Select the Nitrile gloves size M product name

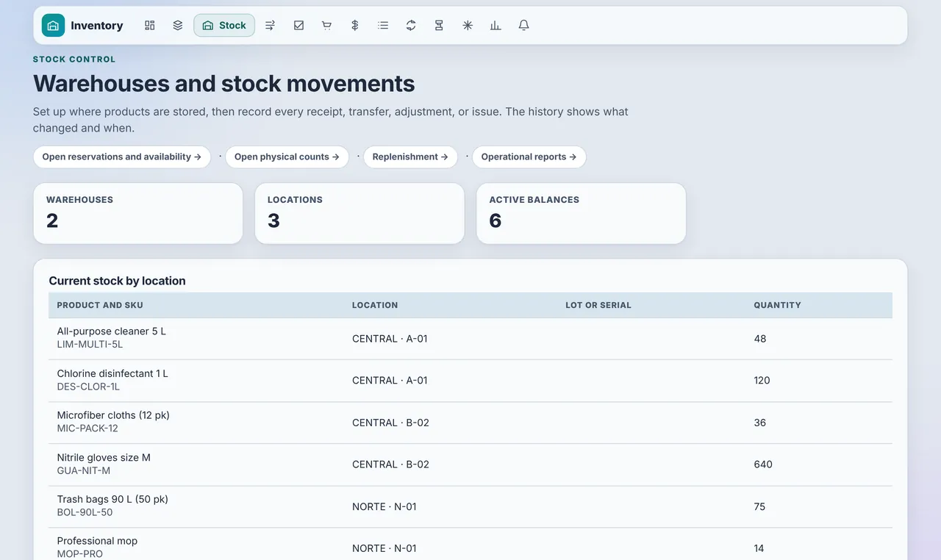click(x=104, y=457)
